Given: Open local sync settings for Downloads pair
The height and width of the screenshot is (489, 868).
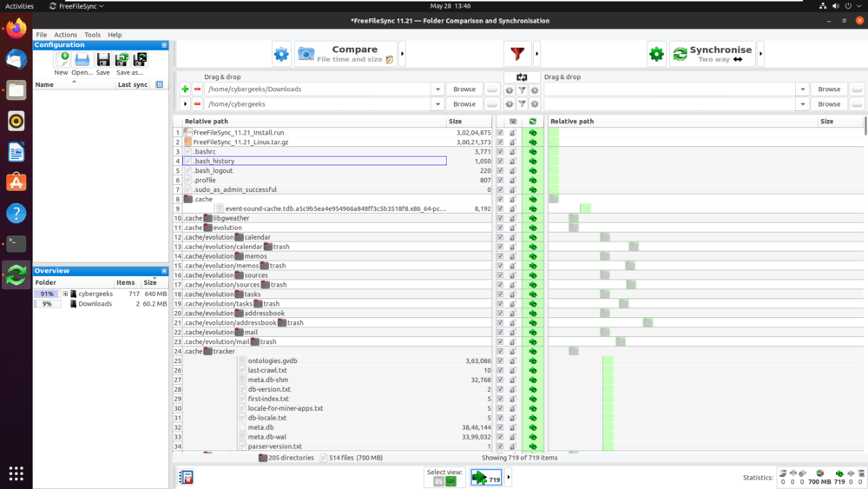Looking at the screenshot, I should pos(535,89).
